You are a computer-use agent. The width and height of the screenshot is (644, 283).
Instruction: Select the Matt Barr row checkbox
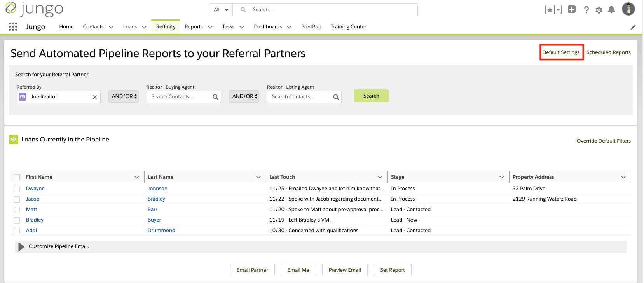tap(17, 210)
